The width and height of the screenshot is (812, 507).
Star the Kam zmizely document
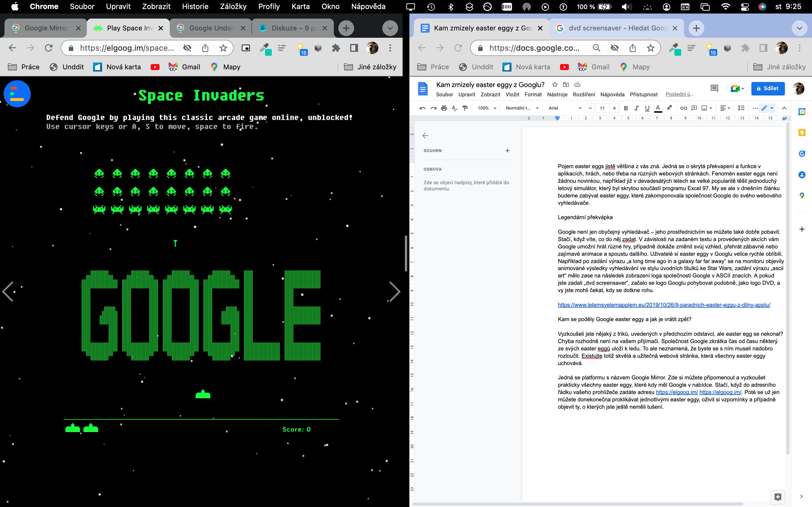(555, 84)
